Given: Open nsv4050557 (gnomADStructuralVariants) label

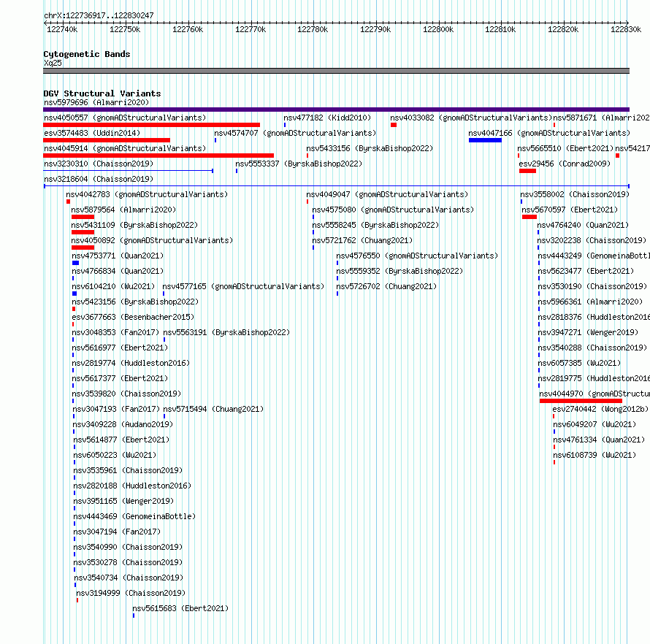Looking at the screenshot, I should (x=125, y=118).
